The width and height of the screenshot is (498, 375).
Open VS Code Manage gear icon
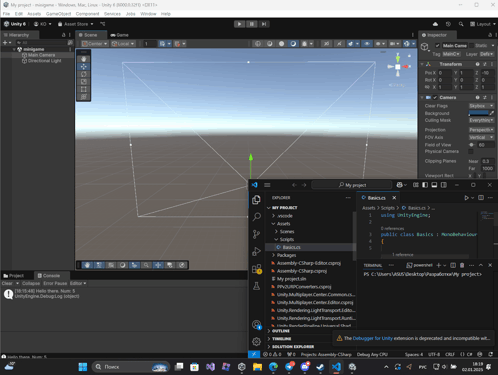point(256,341)
